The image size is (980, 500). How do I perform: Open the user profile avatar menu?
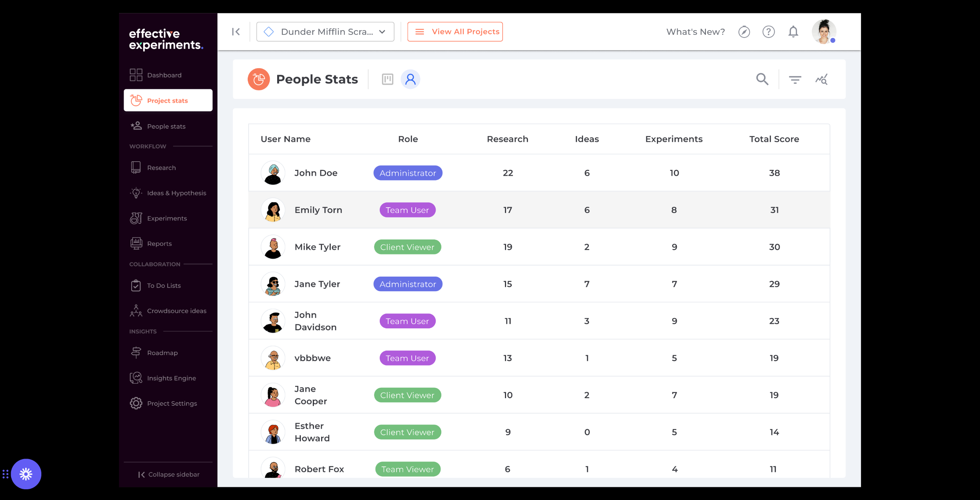click(x=824, y=32)
